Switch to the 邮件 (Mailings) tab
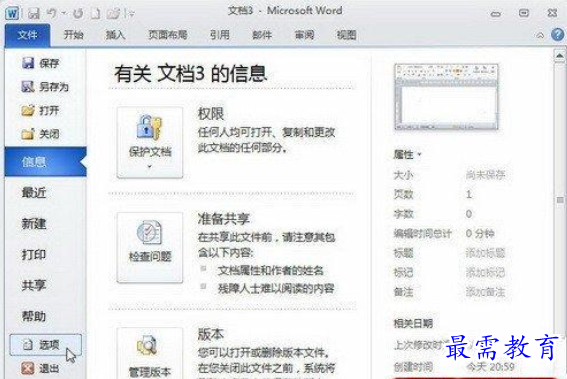This screenshot has height=379, width=567. 262,35
